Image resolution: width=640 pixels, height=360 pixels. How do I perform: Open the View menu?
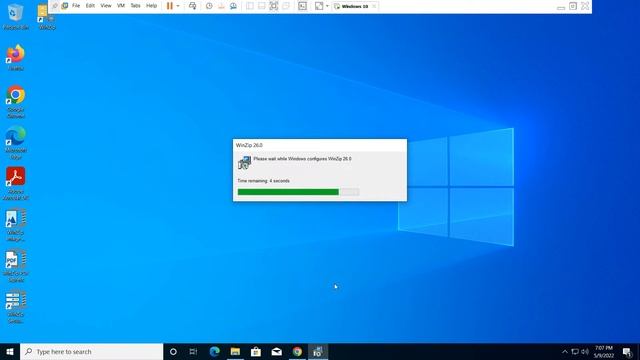106,6
